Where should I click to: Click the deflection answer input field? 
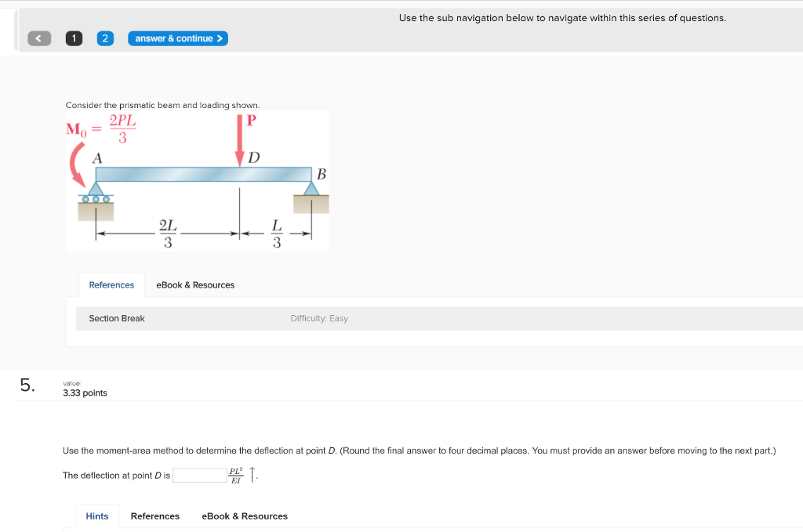coord(199,475)
